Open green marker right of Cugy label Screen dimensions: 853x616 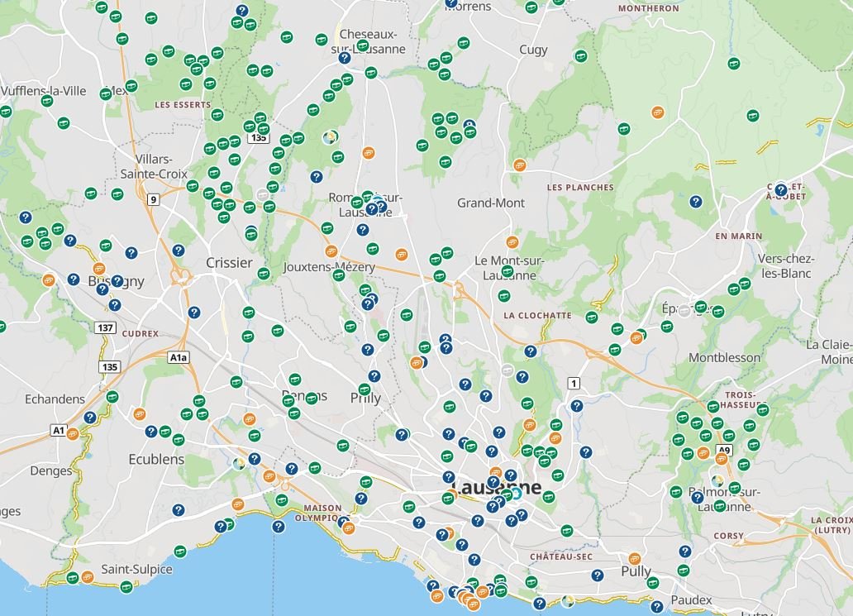pos(580,55)
